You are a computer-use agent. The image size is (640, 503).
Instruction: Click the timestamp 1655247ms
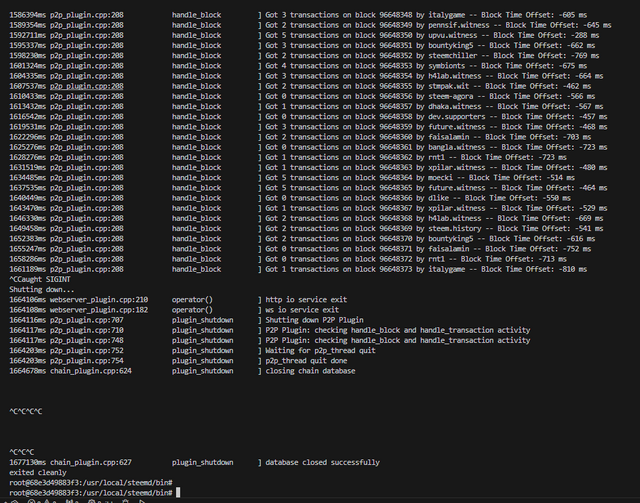28,249
